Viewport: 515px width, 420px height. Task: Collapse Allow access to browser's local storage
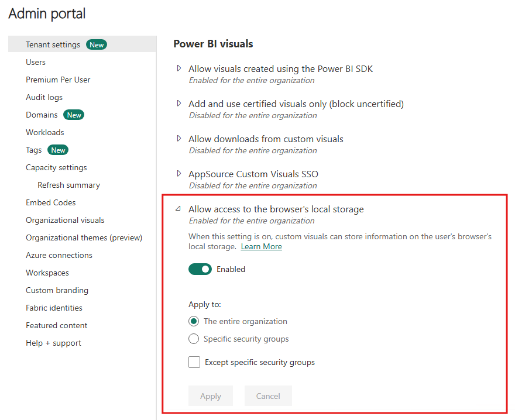178,208
